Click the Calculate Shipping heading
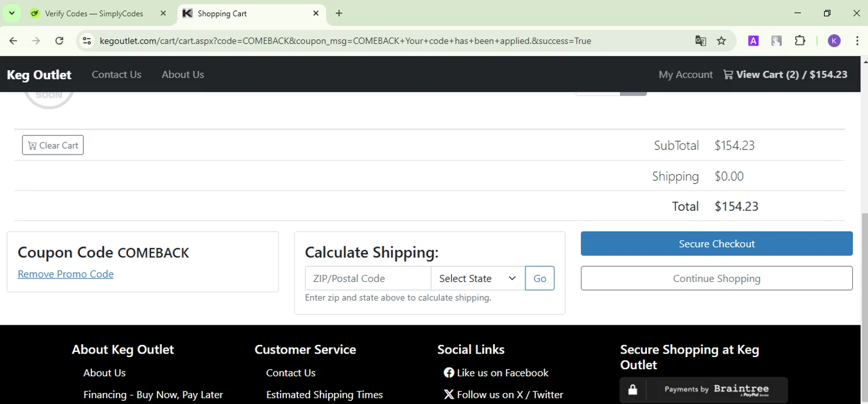 [372, 252]
